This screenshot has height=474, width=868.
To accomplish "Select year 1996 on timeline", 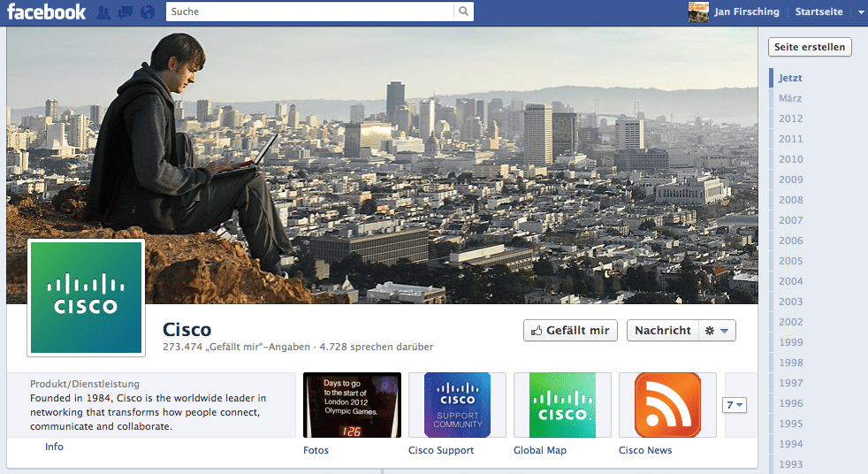I will pos(790,403).
